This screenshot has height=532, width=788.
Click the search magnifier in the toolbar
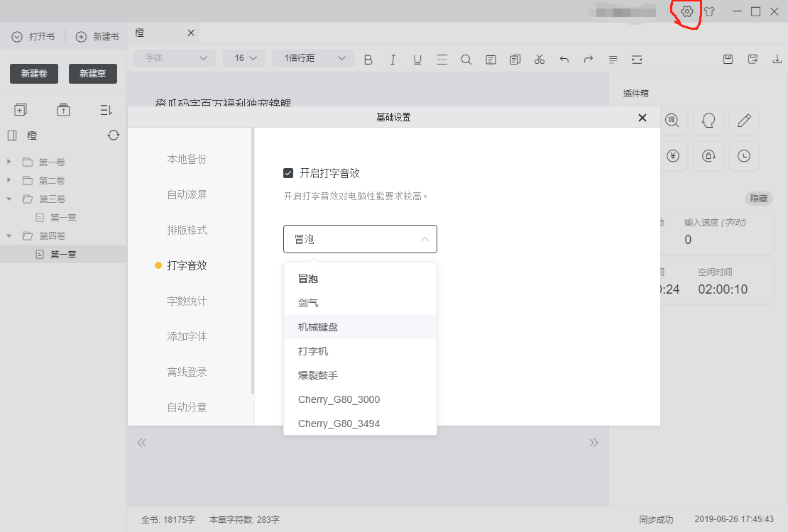pyautogui.click(x=466, y=60)
